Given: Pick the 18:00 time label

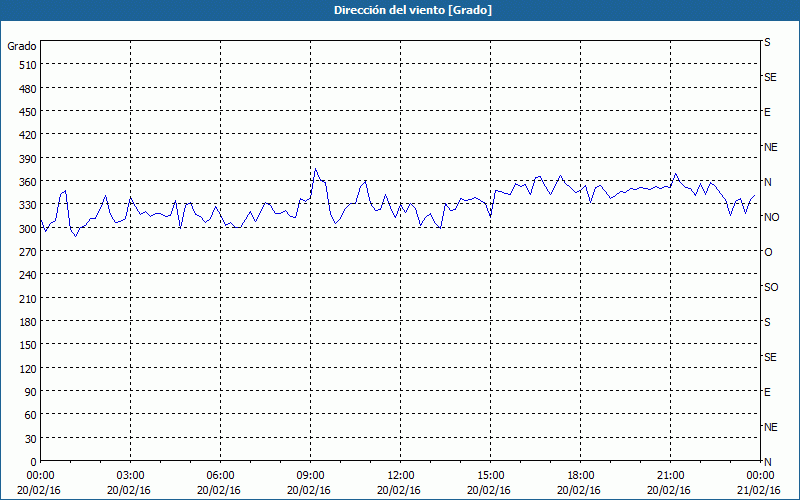Looking at the screenshot, I should [581, 476].
